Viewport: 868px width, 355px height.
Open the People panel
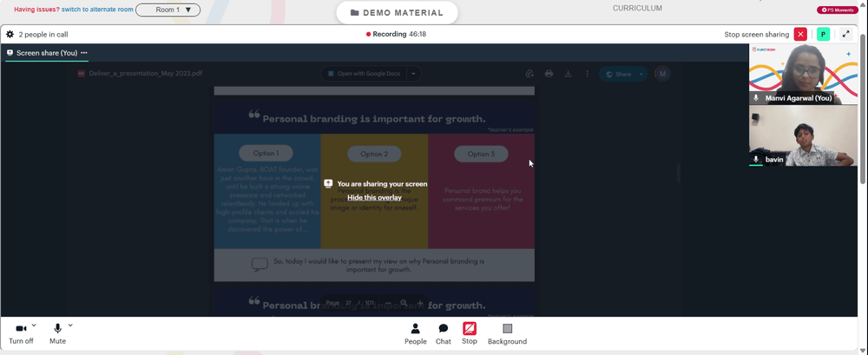click(x=415, y=334)
